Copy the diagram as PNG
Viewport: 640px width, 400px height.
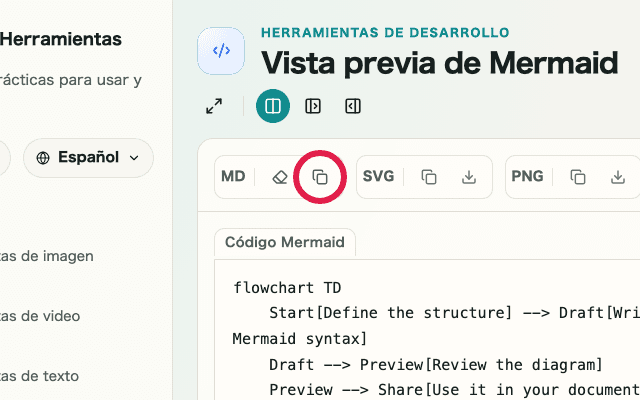[x=578, y=177]
